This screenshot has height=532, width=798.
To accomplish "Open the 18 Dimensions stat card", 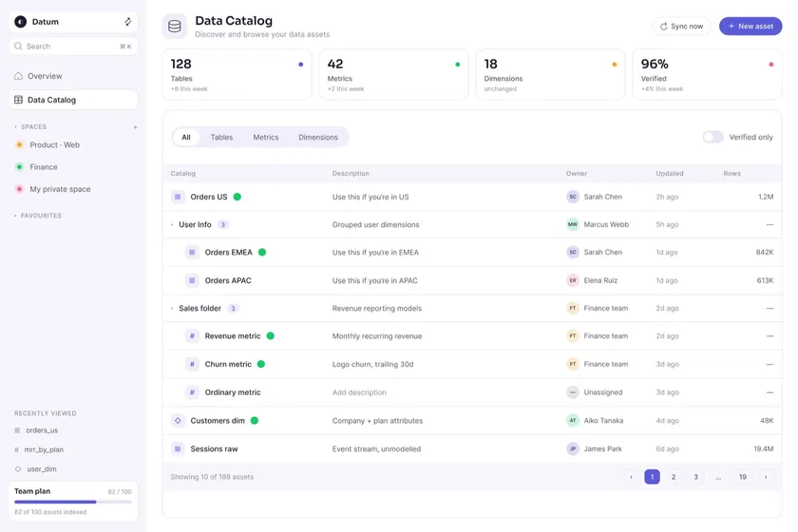I will click(x=550, y=74).
